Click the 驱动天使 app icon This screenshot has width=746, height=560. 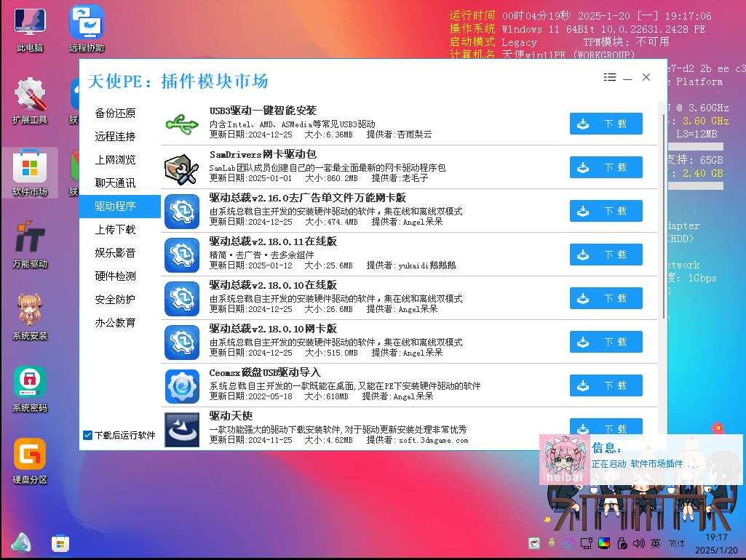pyautogui.click(x=182, y=430)
